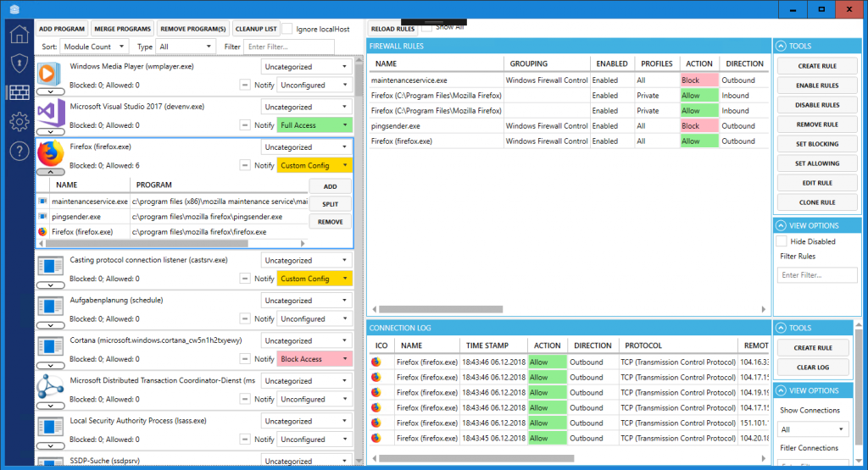Open Firefox Custom Config access dropdown

coord(314,165)
